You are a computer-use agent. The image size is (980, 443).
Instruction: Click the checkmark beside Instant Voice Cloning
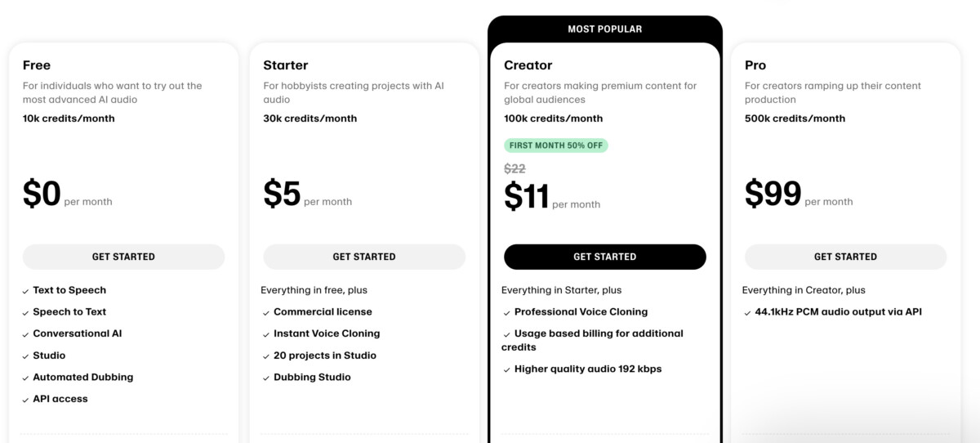266,334
